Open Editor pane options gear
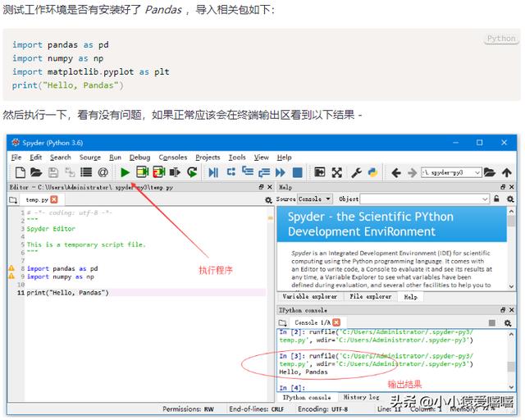This screenshot has height=420, width=525. click(268, 200)
